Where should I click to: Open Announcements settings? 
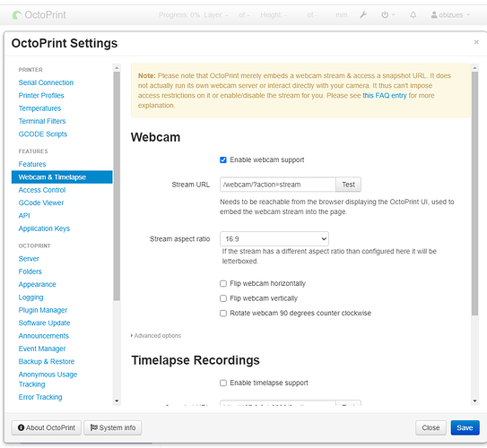(x=43, y=336)
